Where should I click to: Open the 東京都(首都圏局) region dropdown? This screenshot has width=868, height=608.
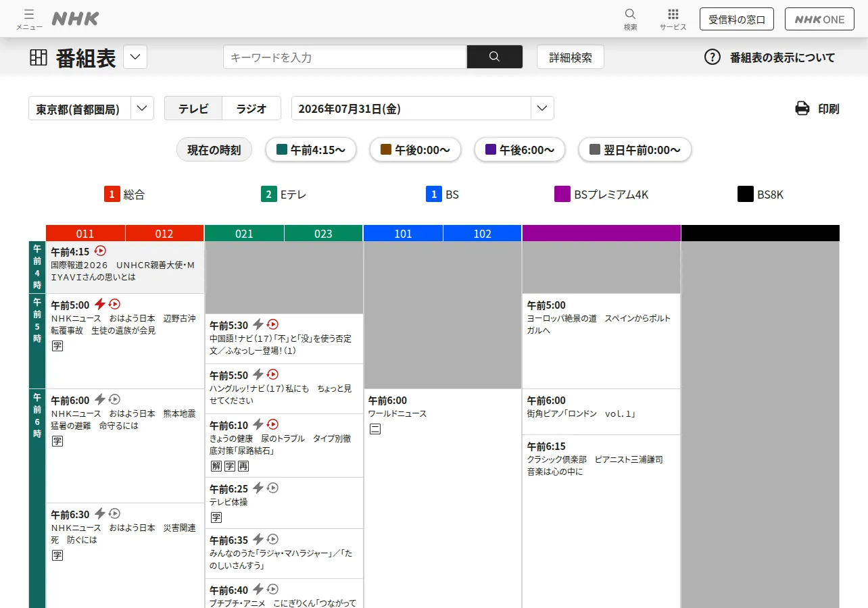click(x=91, y=108)
